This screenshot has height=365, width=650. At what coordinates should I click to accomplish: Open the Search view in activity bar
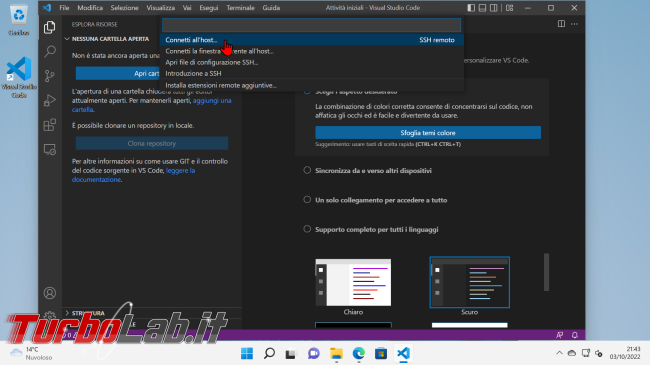[x=50, y=51]
